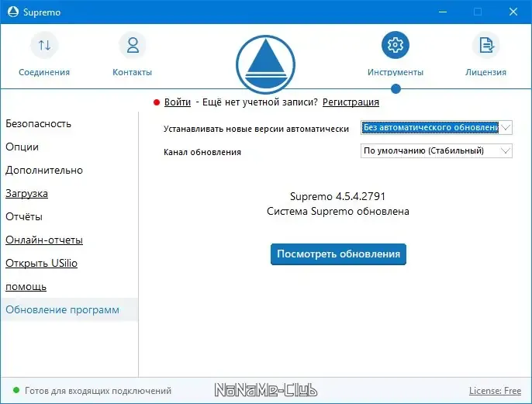The image size is (532, 404).
Task: Expand arrow of По умолчанию (Стабильный) dropdown
Action: [x=506, y=150]
